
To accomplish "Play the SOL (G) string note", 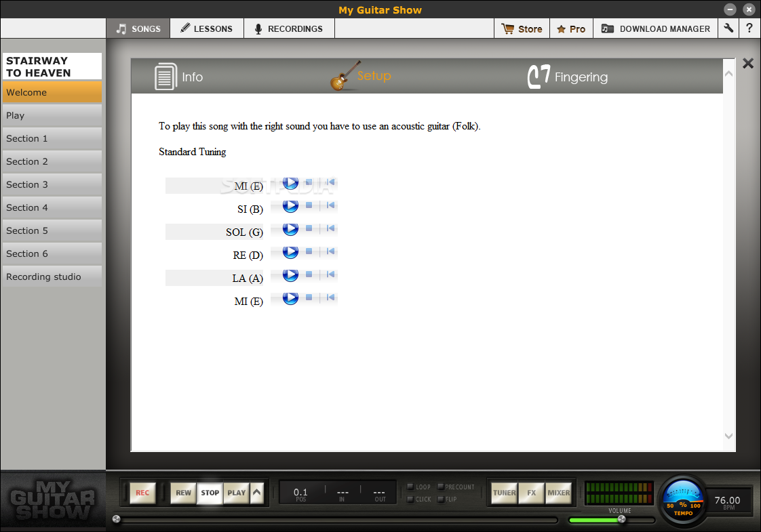I will click(x=290, y=229).
